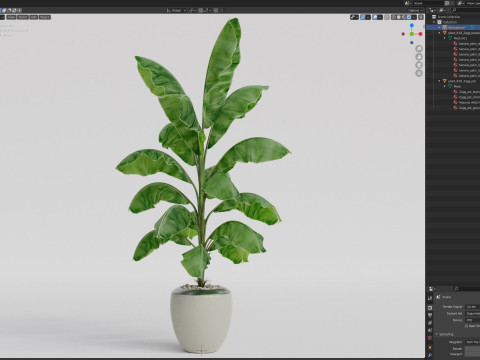Open the shading options dropdown arrow
The width and height of the screenshot is (480, 360).
click(414, 17)
